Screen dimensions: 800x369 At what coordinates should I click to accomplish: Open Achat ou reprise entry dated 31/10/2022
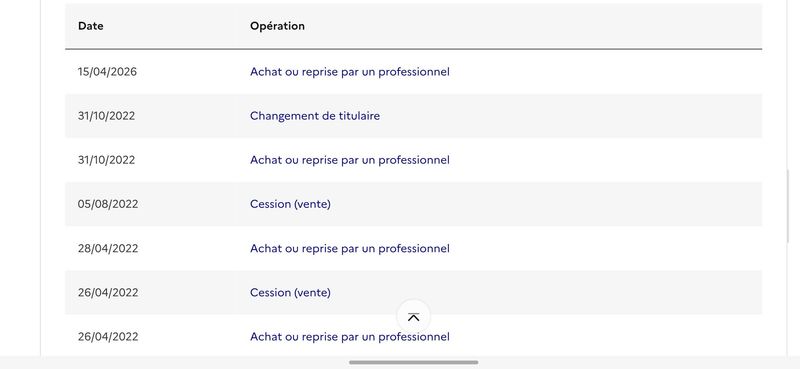[350, 160]
